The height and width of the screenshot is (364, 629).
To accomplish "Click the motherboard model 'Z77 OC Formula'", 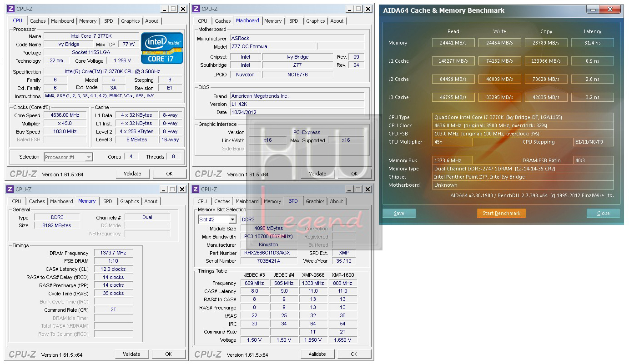I will (x=272, y=46).
